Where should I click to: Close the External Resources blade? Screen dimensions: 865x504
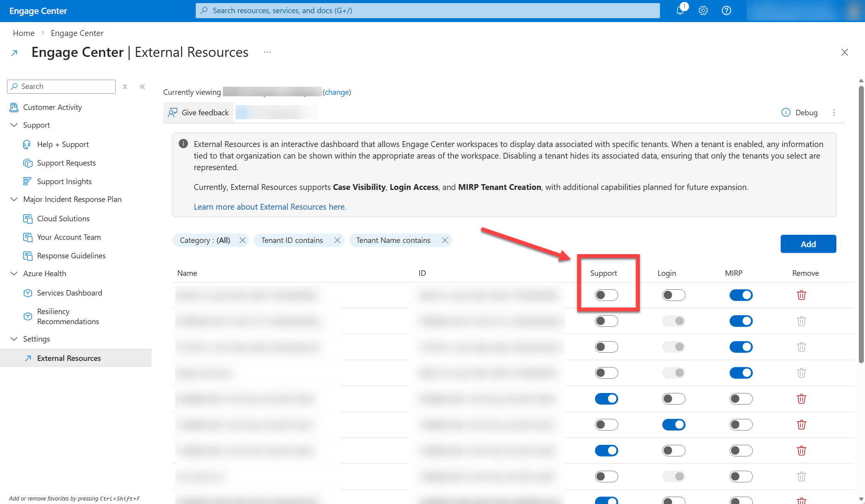click(x=844, y=52)
